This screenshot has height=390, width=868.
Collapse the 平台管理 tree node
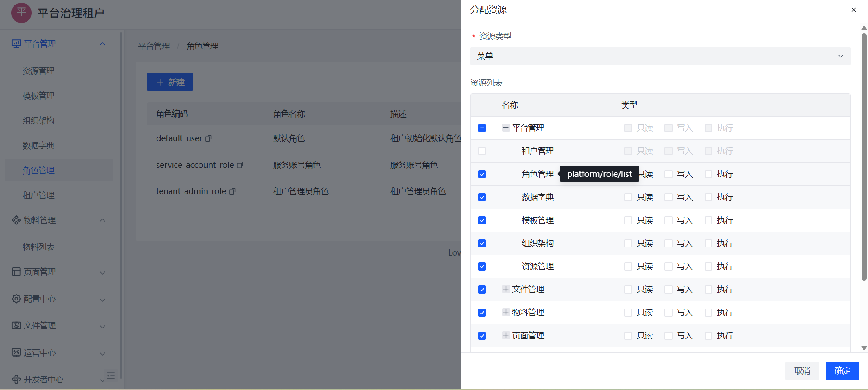point(506,128)
